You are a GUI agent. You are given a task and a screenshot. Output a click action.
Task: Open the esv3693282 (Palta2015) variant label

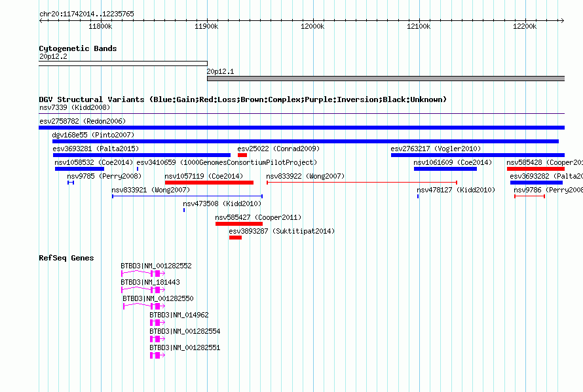click(546, 176)
